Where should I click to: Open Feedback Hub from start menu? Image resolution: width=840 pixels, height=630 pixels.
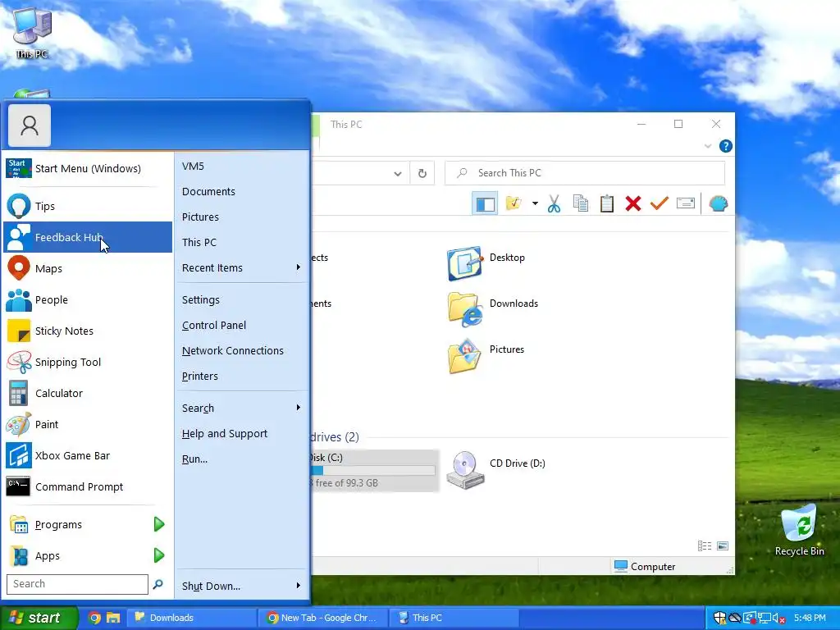pos(88,237)
